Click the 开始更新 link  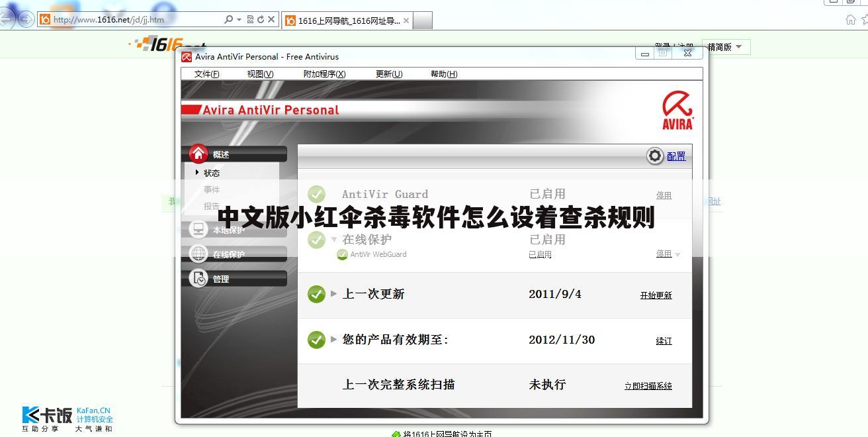pos(656,295)
